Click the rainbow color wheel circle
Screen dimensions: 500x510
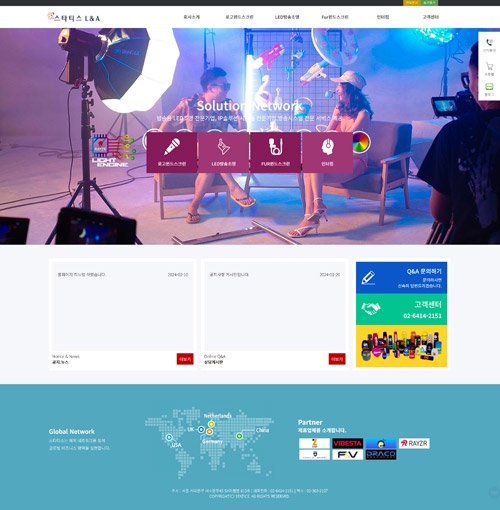pyautogui.click(x=361, y=142)
